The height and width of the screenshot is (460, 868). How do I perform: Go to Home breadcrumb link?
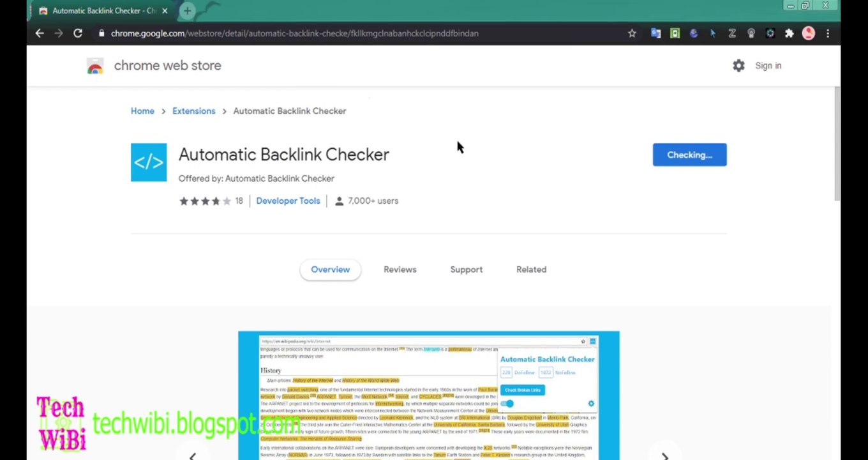142,111
